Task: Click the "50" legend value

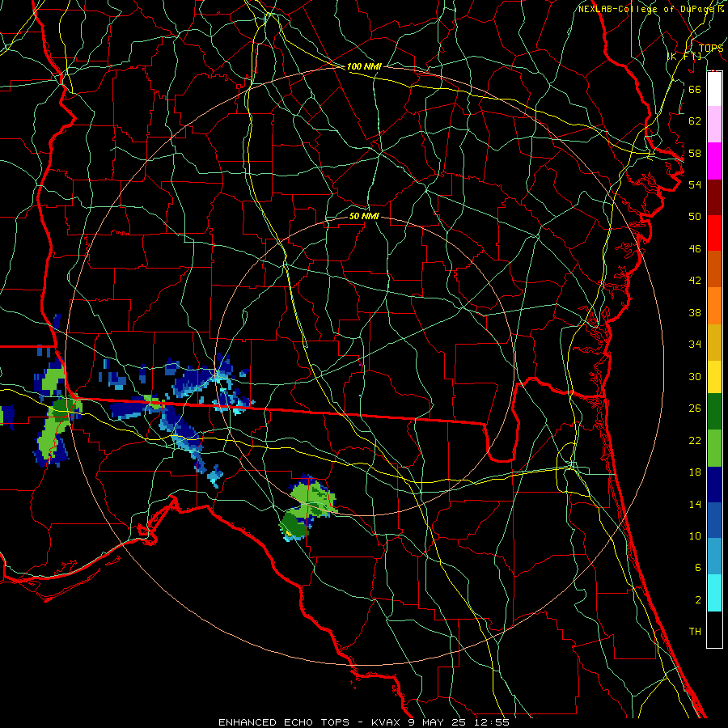Action: point(695,216)
